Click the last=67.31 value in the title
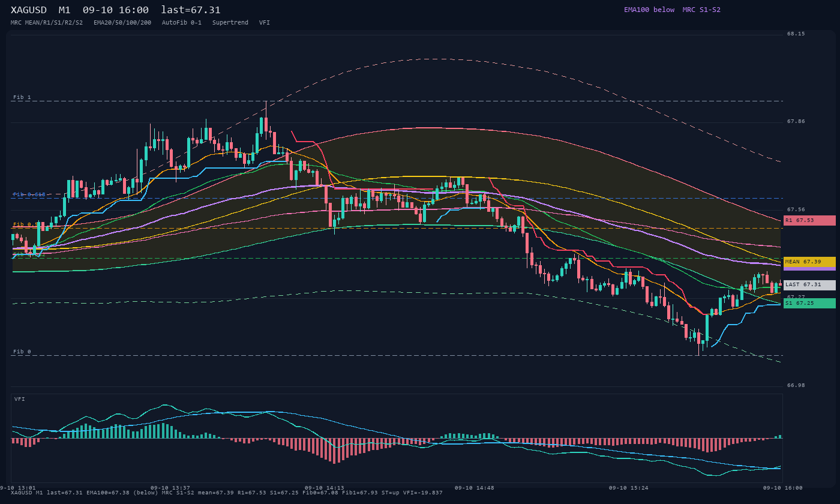840x504 pixels. [191, 10]
